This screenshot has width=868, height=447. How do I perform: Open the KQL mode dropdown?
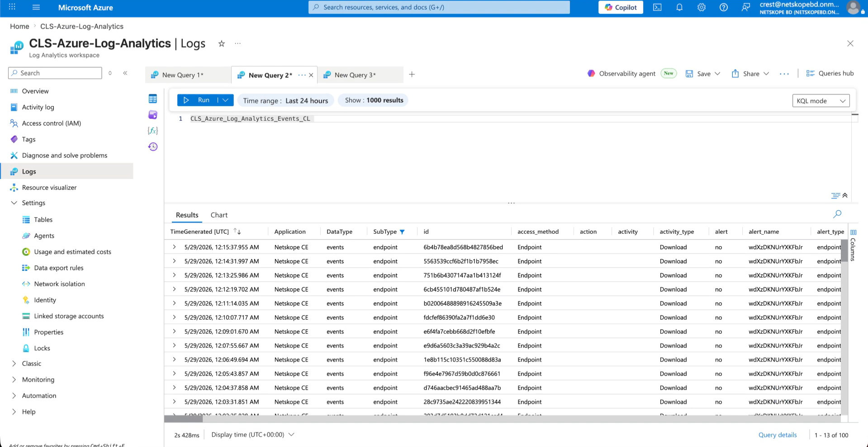coord(821,101)
